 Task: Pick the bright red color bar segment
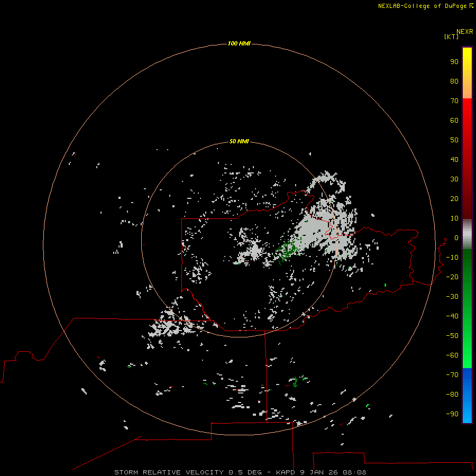click(x=467, y=159)
